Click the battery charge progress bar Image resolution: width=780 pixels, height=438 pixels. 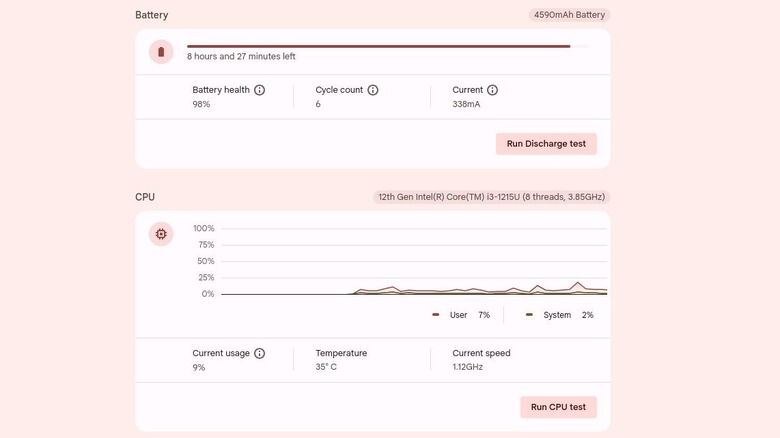click(380, 46)
